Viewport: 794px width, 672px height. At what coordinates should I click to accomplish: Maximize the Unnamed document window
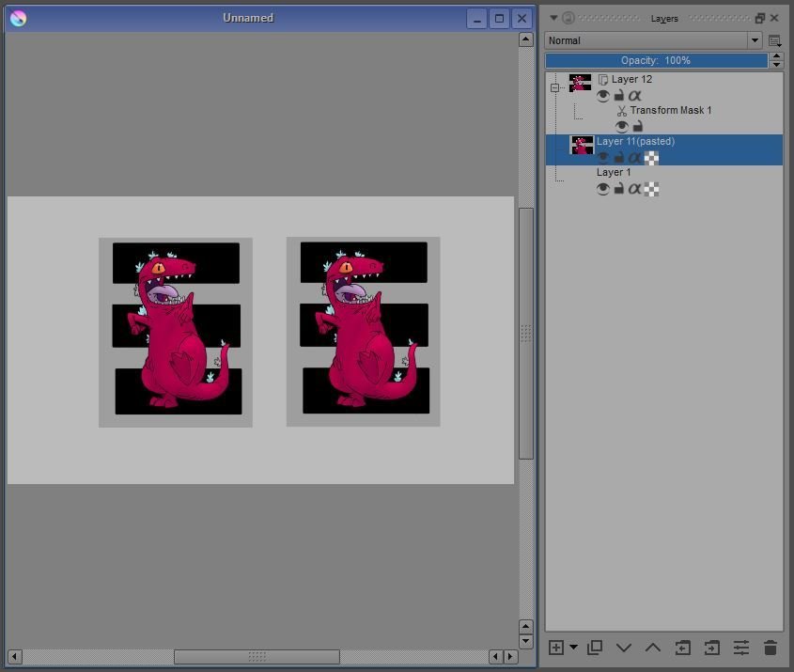click(x=499, y=19)
